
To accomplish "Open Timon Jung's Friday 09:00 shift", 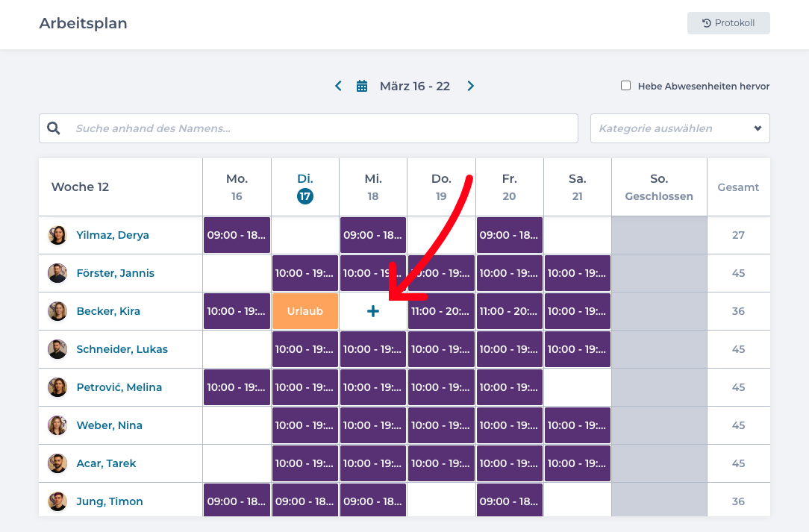I will [509, 501].
